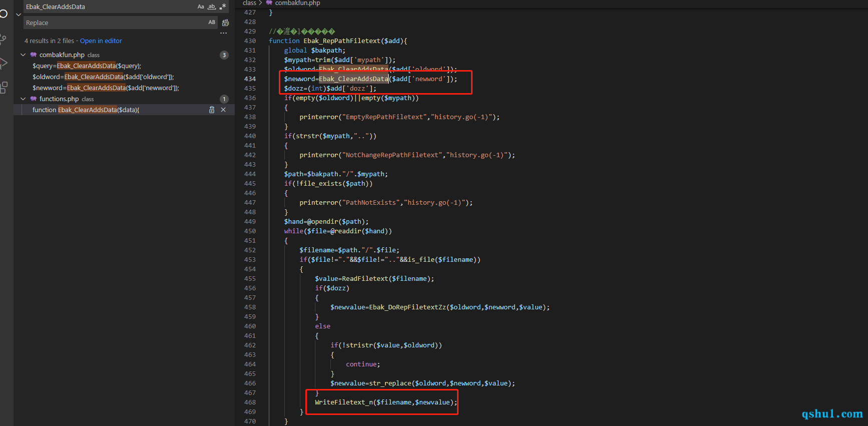Click the $mypath=trim line in editor
Viewport: 868px width, 426px height.
point(340,60)
